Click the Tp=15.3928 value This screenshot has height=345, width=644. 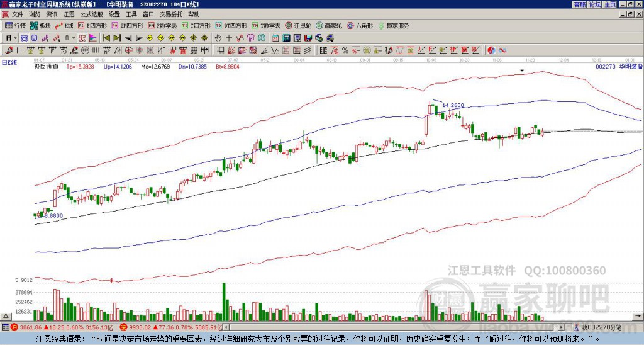pyautogui.click(x=80, y=66)
